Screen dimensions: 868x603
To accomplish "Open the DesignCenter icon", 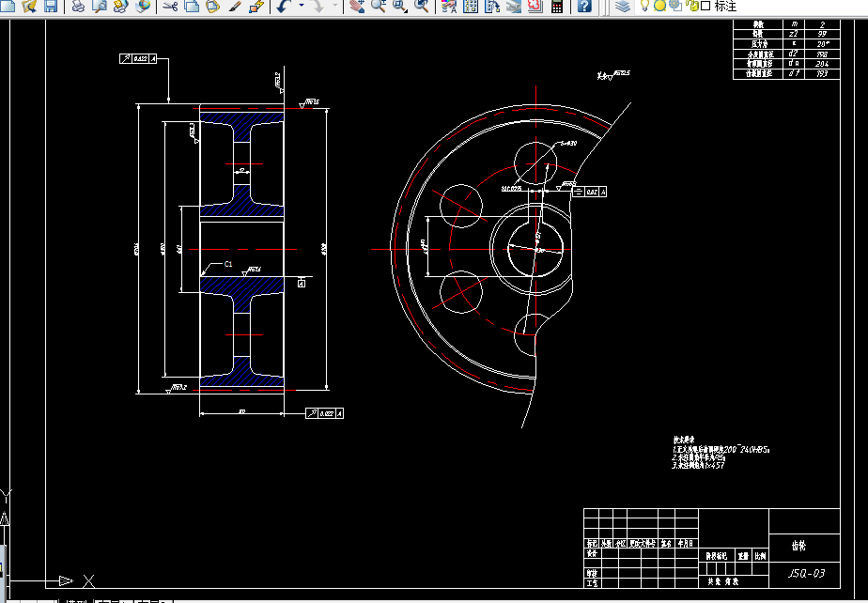I will coord(471,6).
